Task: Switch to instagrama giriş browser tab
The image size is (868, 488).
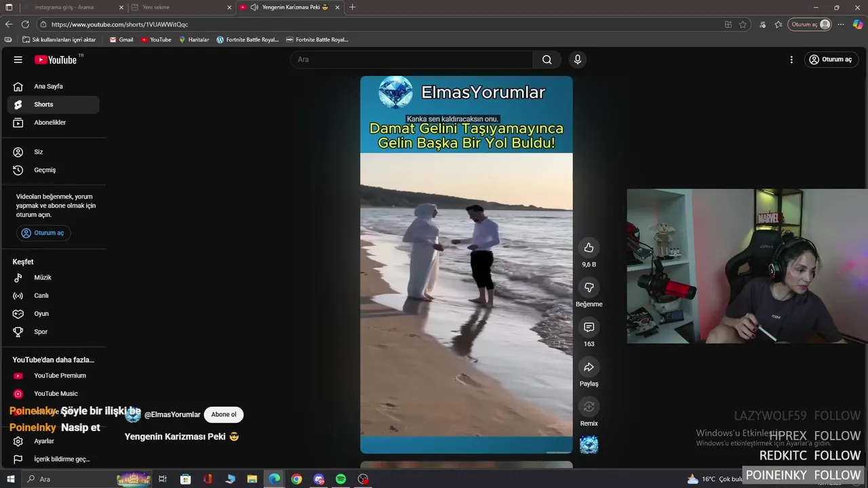Action: point(73,7)
